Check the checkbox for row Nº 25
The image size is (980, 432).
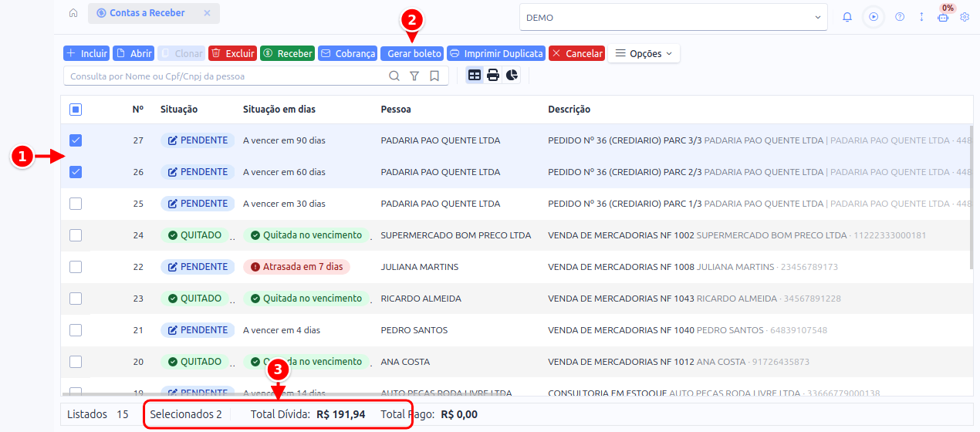point(76,204)
